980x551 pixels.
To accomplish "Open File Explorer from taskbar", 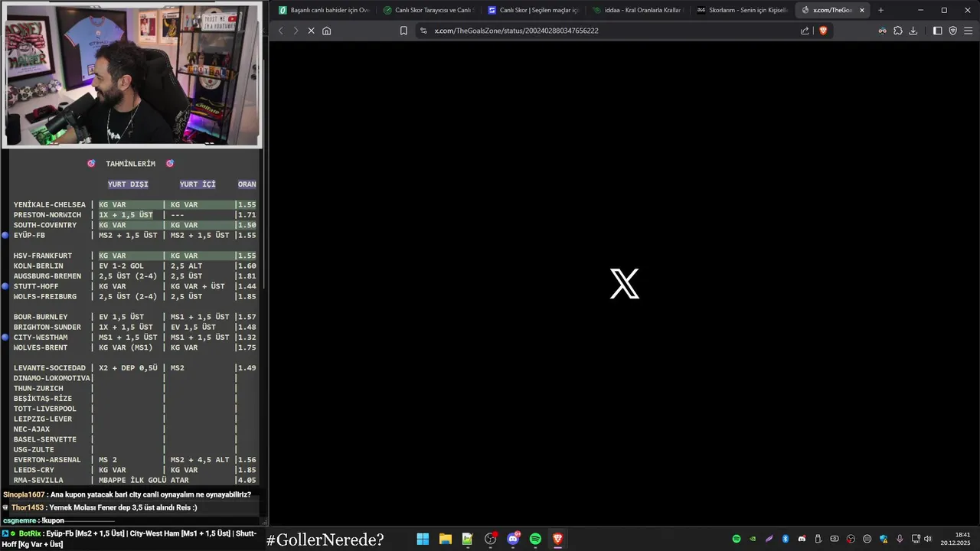I will click(445, 539).
